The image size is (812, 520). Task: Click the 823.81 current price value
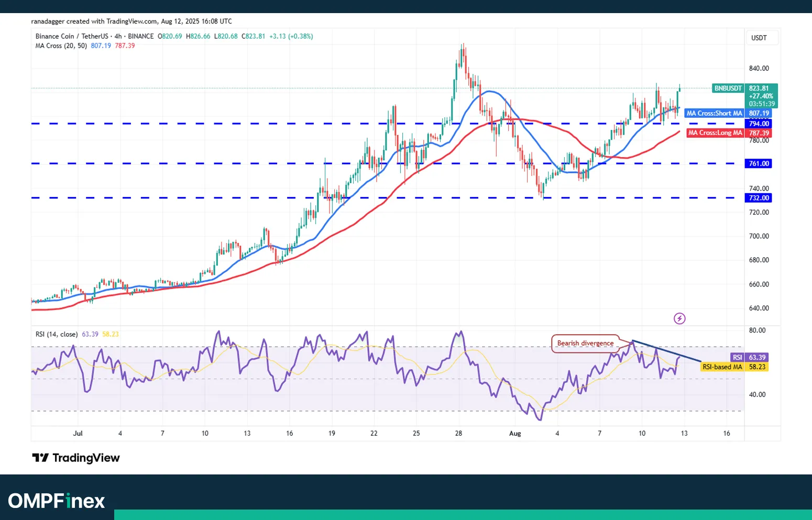pos(759,88)
